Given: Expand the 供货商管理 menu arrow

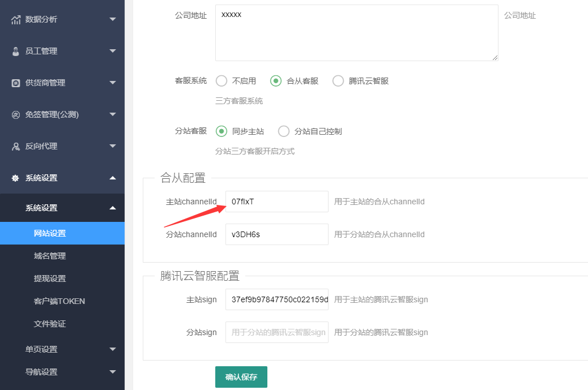Looking at the screenshot, I should (113, 83).
